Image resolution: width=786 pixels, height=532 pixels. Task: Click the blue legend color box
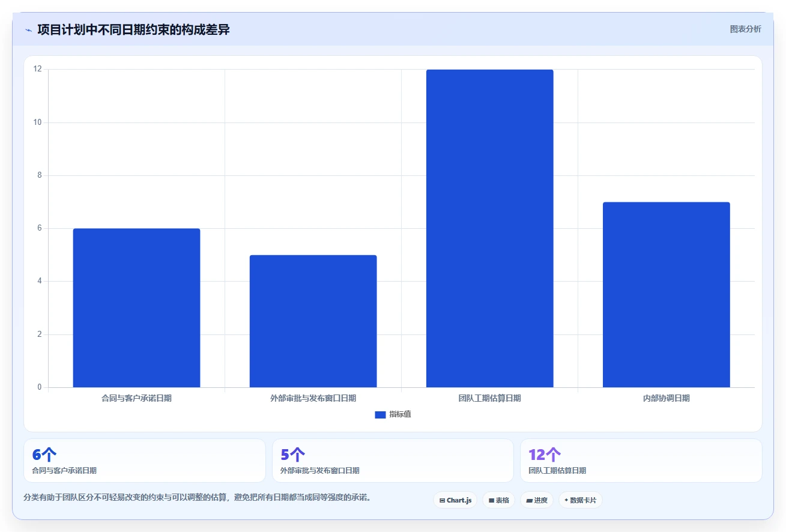(380, 415)
